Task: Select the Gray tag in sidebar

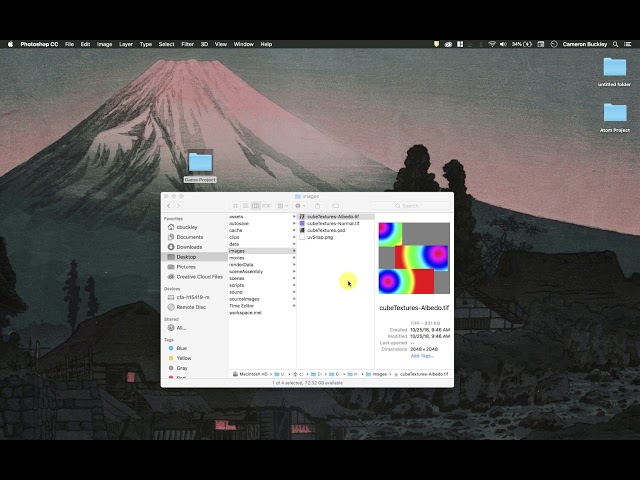Action: [195, 368]
